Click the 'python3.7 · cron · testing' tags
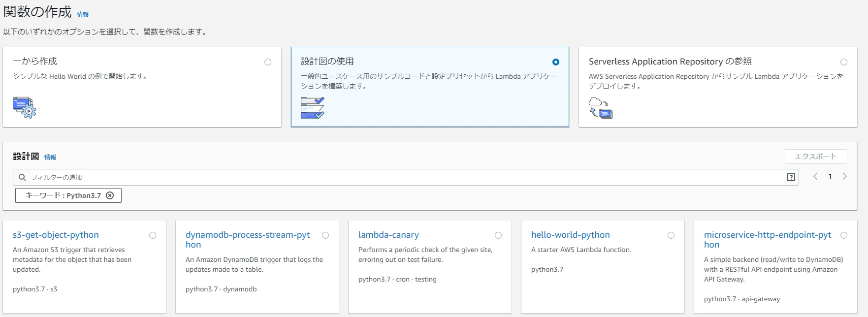 pos(397,279)
